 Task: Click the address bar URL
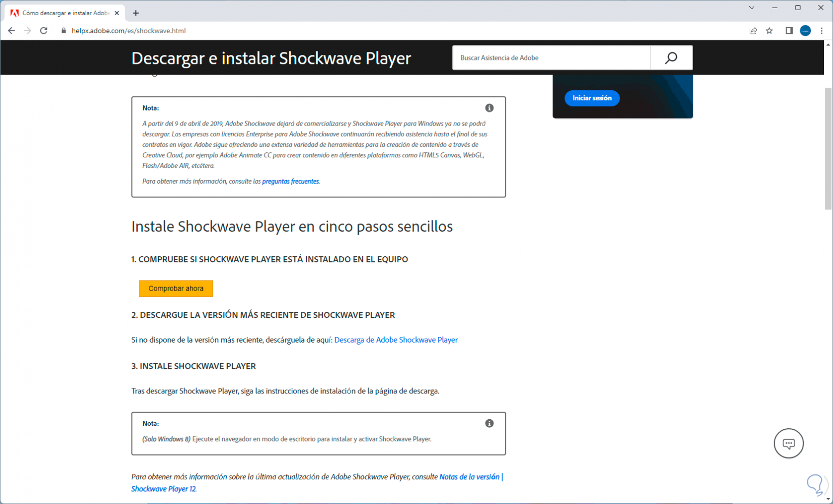(x=129, y=31)
